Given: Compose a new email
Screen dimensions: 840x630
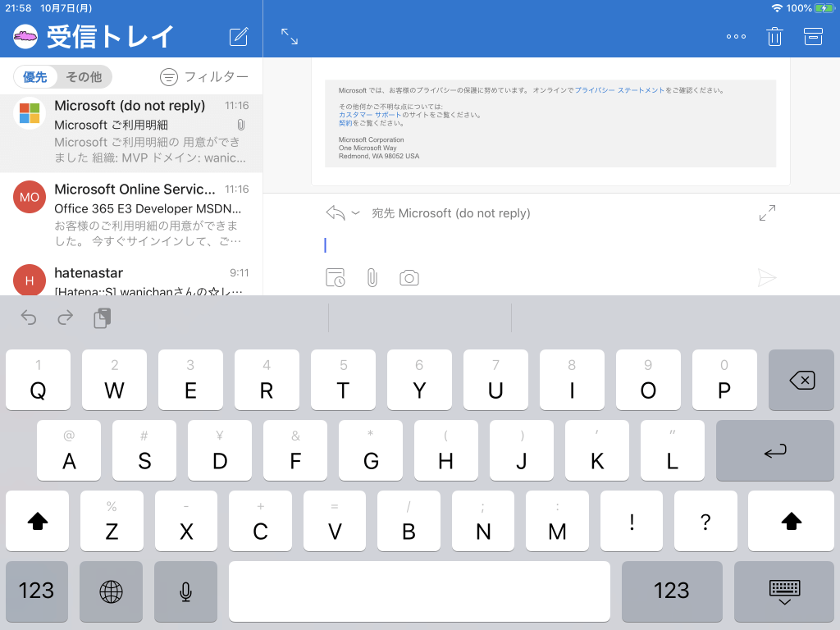Looking at the screenshot, I should coord(239,36).
